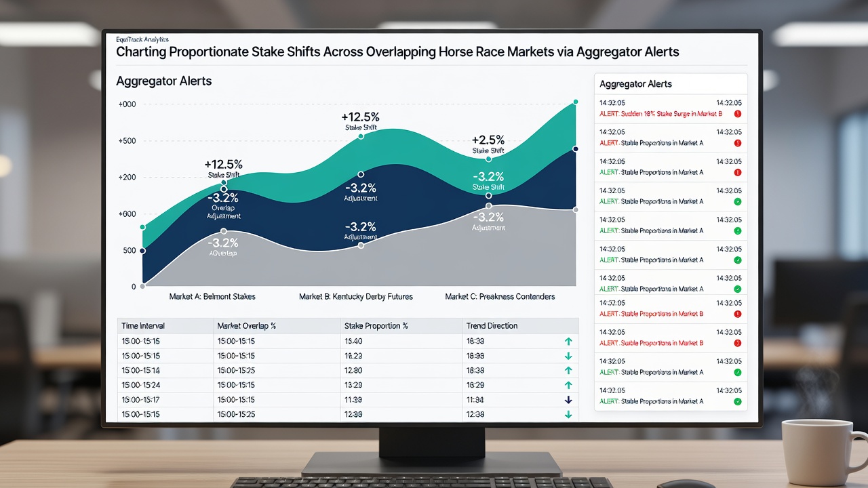
Task: Click the navy end point on the chart's right edge
Action: (575, 149)
